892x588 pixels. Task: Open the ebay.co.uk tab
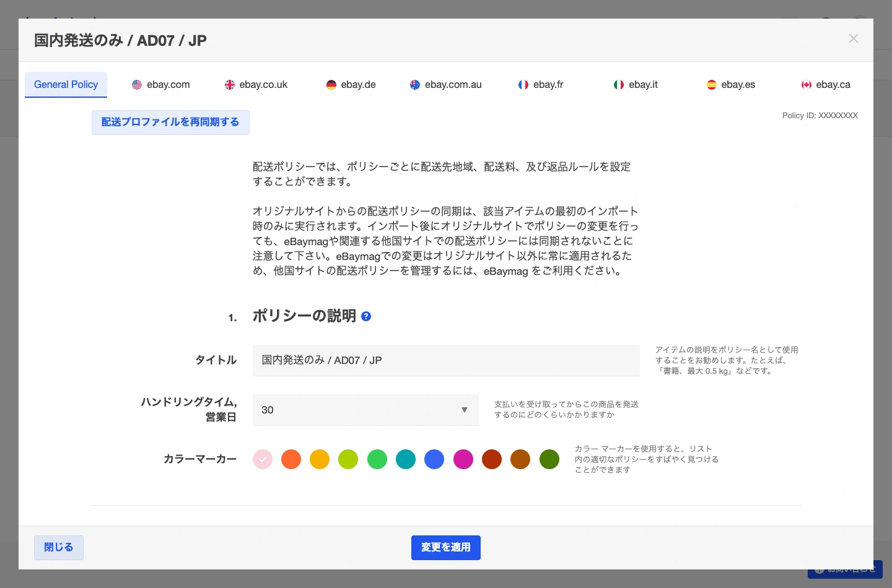256,85
